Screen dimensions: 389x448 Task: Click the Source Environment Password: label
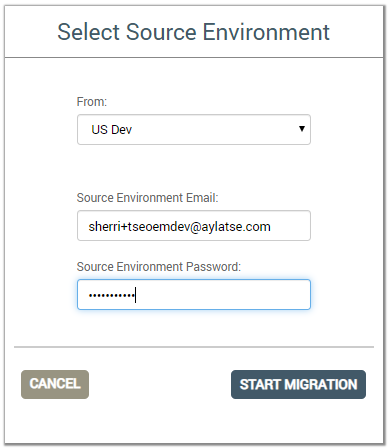point(159,267)
